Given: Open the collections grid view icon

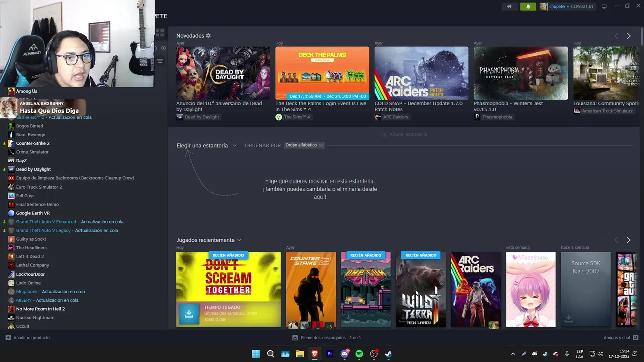Looking at the screenshot, I should tap(160, 33).
